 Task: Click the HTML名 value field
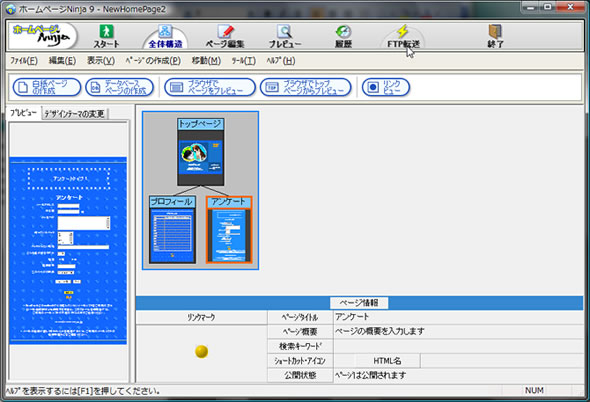(x=502, y=361)
